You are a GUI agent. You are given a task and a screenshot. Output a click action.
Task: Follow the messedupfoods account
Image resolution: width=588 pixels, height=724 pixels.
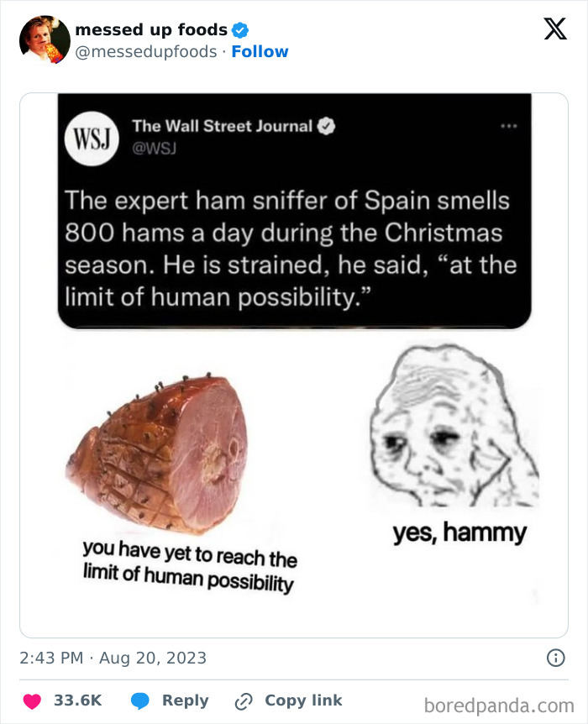tap(260, 51)
